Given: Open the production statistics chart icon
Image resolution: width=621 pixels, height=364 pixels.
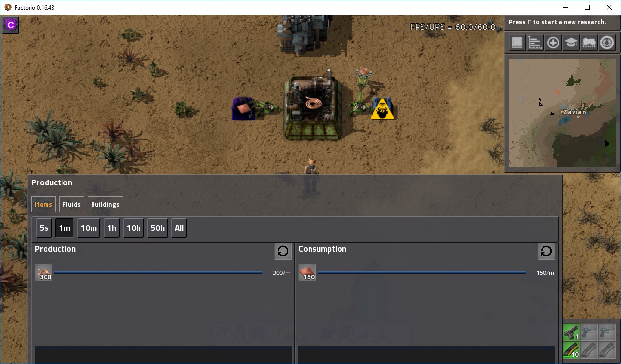Looking at the screenshot, I should (535, 43).
